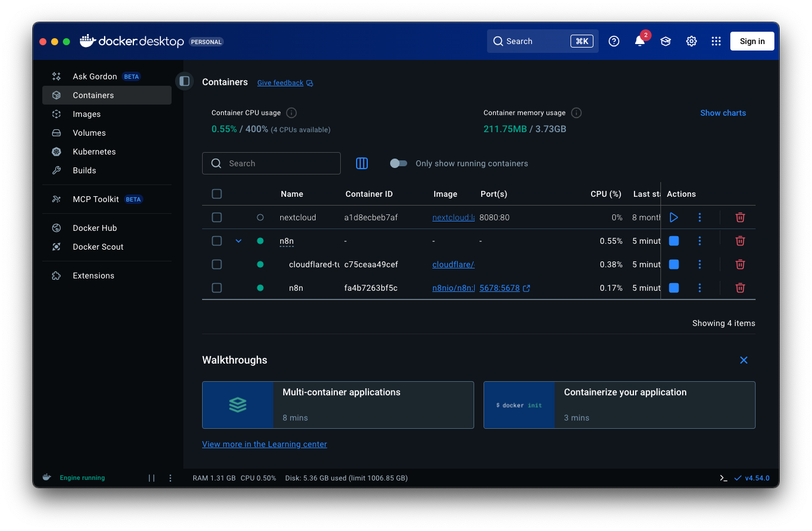This screenshot has width=812, height=531.
Task: Open Kubernetes in sidebar
Action: (x=107, y=152)
